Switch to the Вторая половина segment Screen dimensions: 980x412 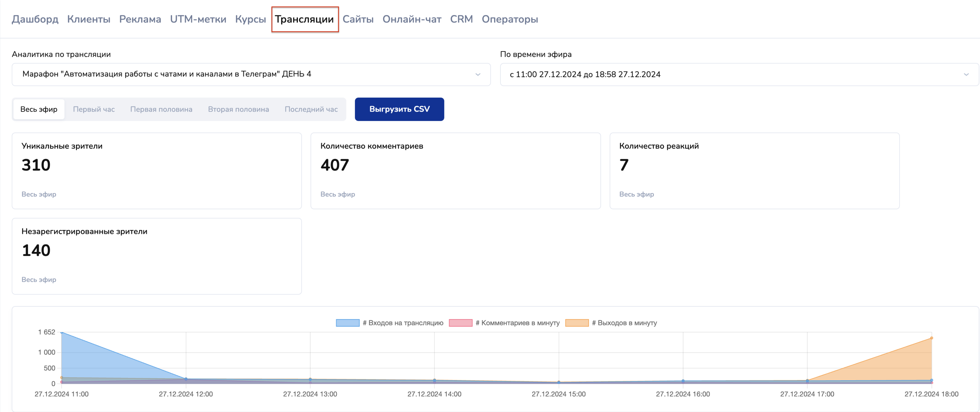tap(238, 109)
